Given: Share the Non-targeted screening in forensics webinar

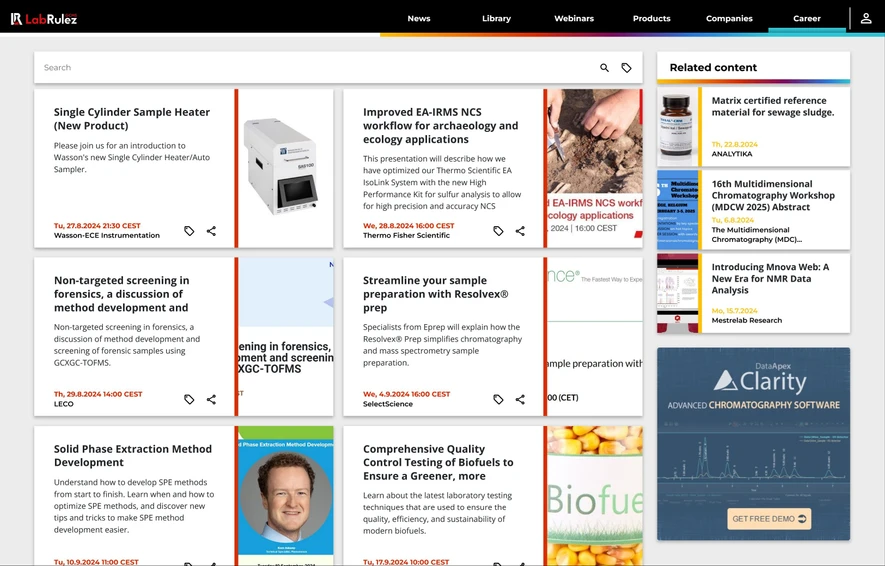Looking at the screenshot, I should tap(211, 400).
